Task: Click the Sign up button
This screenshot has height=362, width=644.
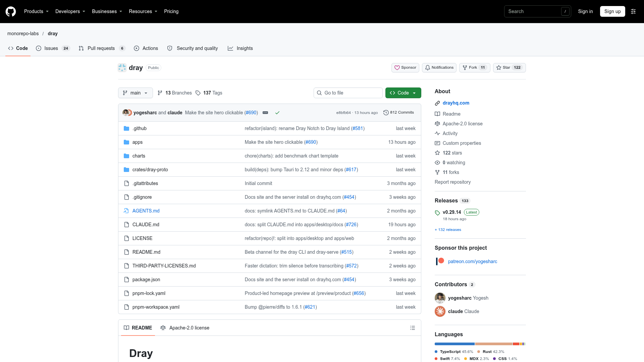Action: pyautogui.click(x=612, y=11)
